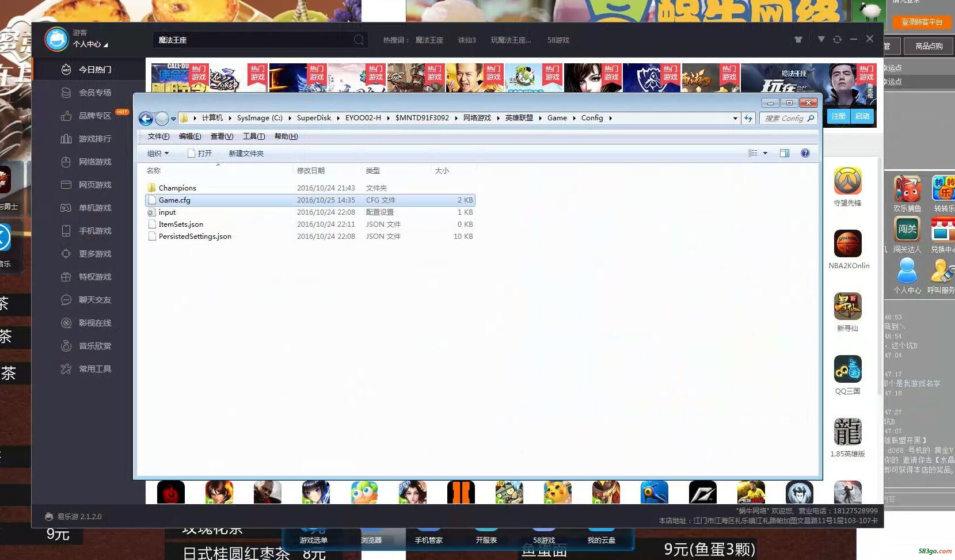Click the Explorer back arrow button
This screenshot has height=560, width=955.
(x=146, y=119)
